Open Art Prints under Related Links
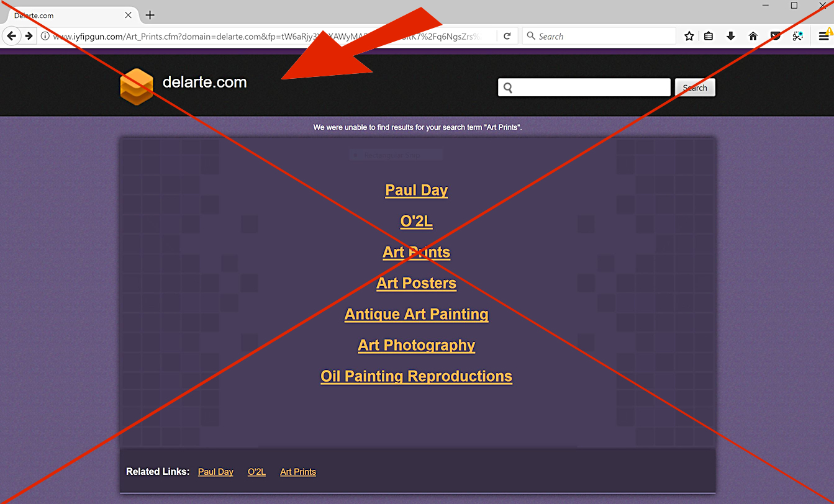The height and width of the screenshot is (504, 834). [298, 472]
